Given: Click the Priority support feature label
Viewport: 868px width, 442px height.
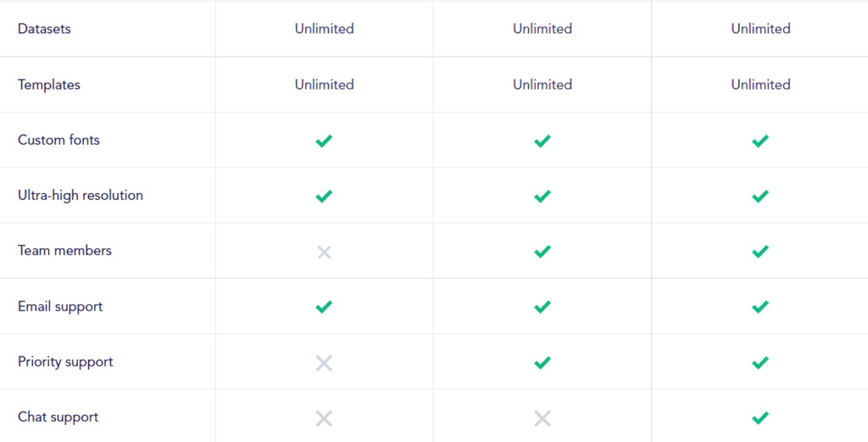Looking at the screenshot, I should coord(65,362).
